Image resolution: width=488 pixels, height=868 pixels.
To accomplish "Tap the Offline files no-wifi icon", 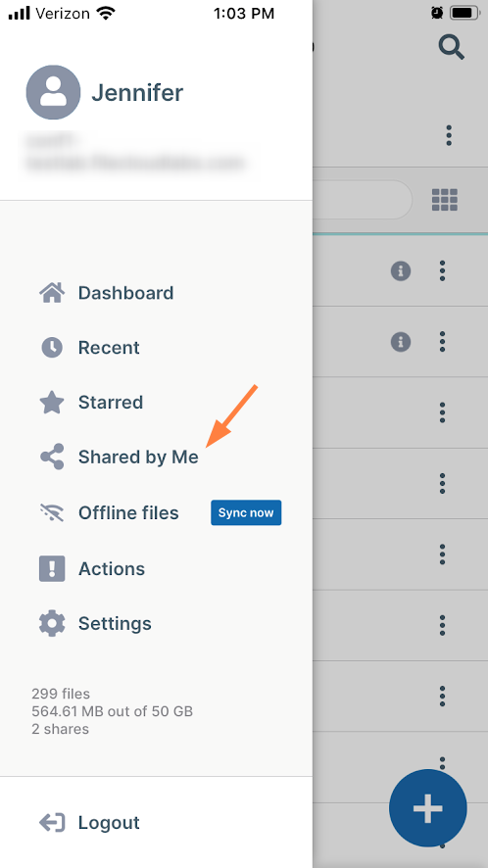I will (x=52, y=512).
